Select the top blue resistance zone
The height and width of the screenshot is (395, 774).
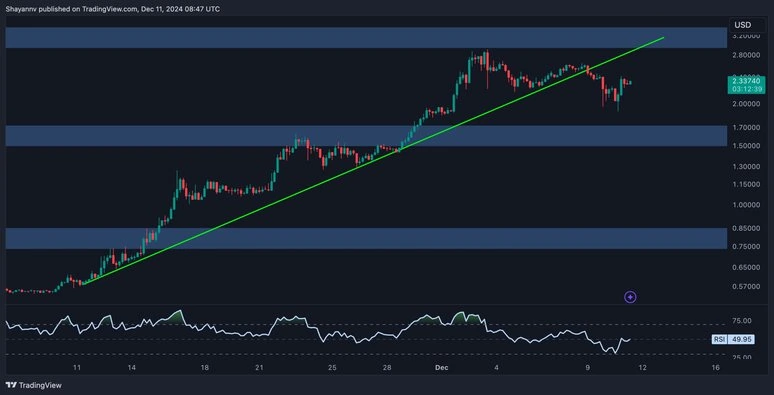pyautogui.click(x=366, y=38)
